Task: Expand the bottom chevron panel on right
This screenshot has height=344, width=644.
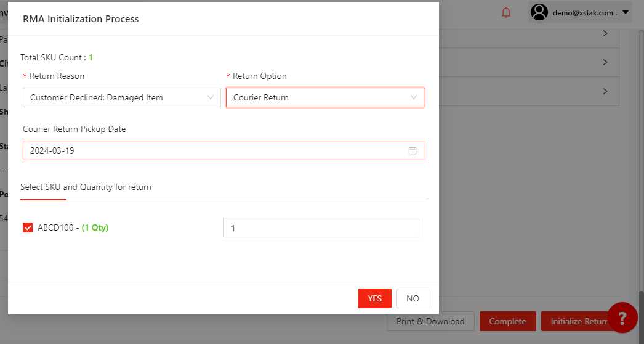Action: tap(605, 91)
